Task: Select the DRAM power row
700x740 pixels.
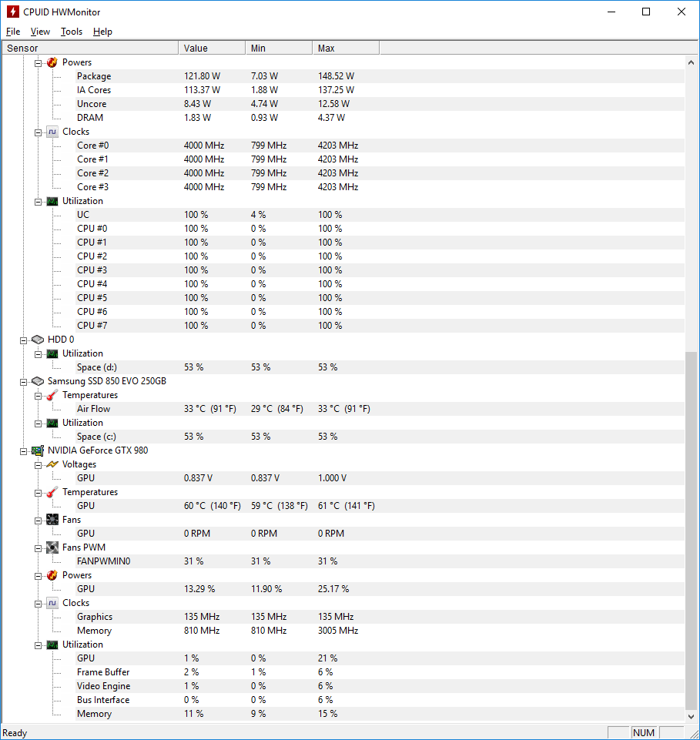Action: pyautogui.click(x=380, y=118)
